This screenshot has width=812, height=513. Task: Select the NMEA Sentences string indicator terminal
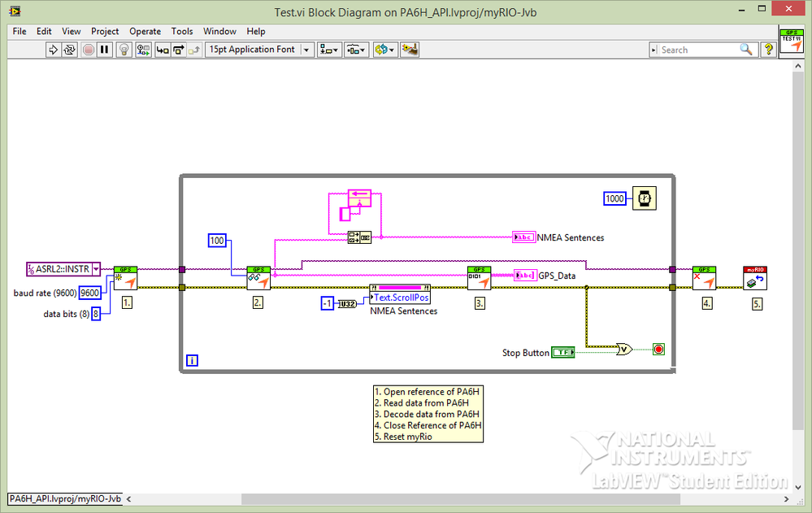[x=523, y=237]
